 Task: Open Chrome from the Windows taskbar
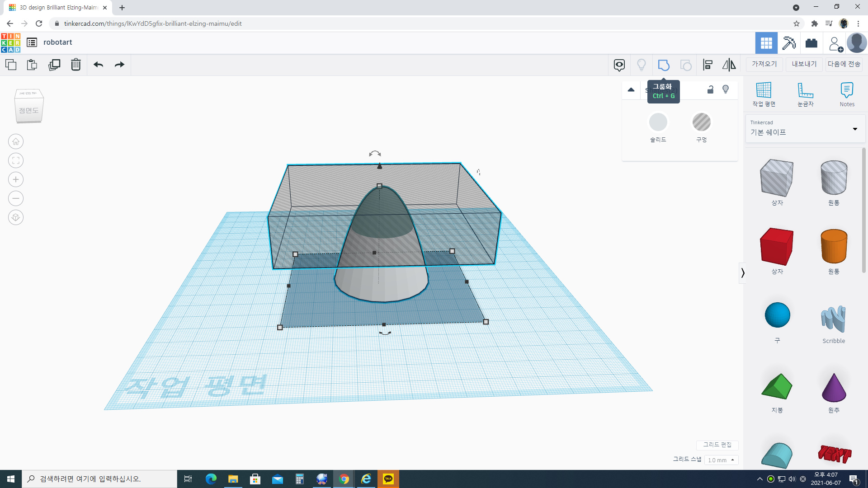pos(344,479)
